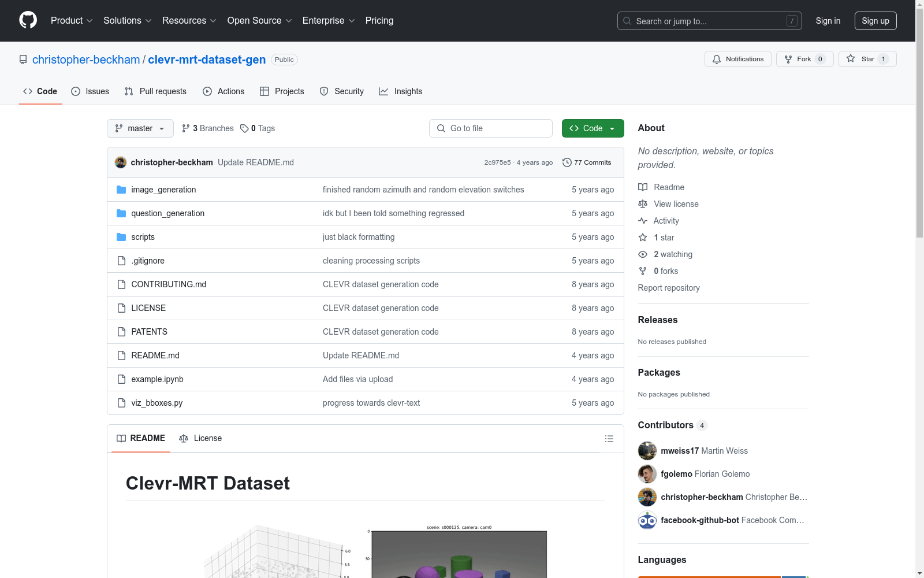Viewport: 924px width, 578px height.
Task: Click the clevr-mrt-dataset-gen repository name link
Action: pyautogui.click(x=207, y=60)
